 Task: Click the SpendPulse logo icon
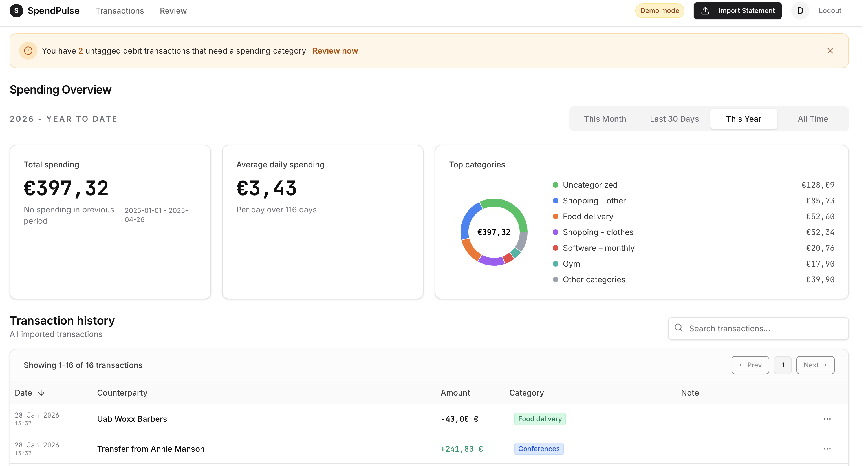tap(16, 11)
